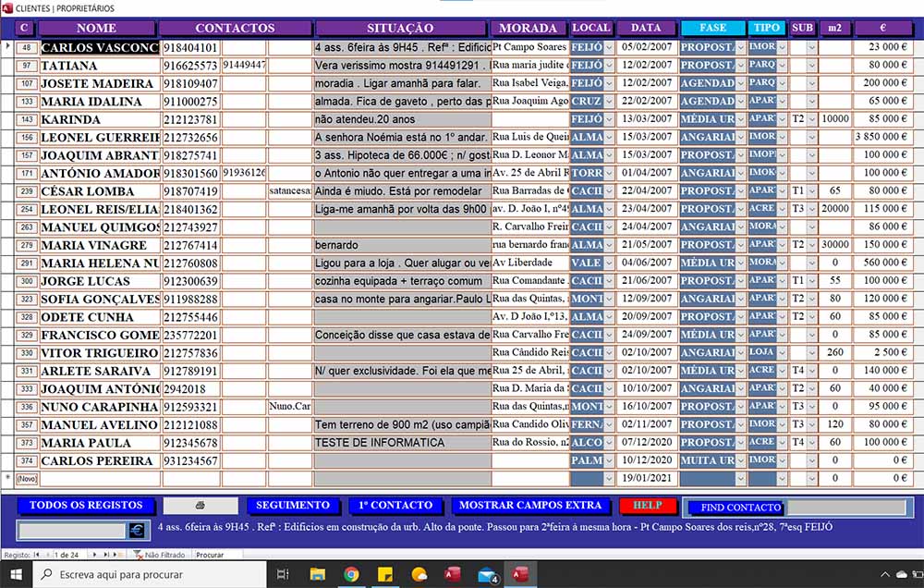The height and width of the screenshot is (588, 924).
Task: Click the euro symbol icon button
Action: point(136,531)
